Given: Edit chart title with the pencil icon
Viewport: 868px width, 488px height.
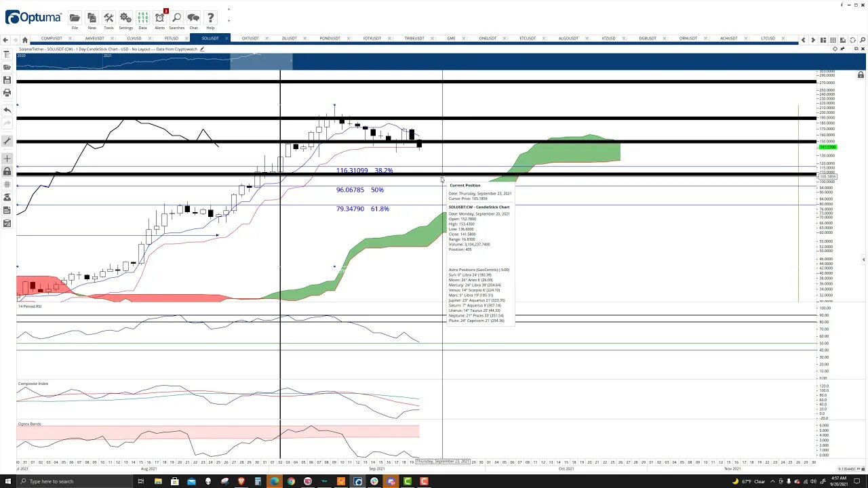Looking at the screenshot, I should pos(202,49).
